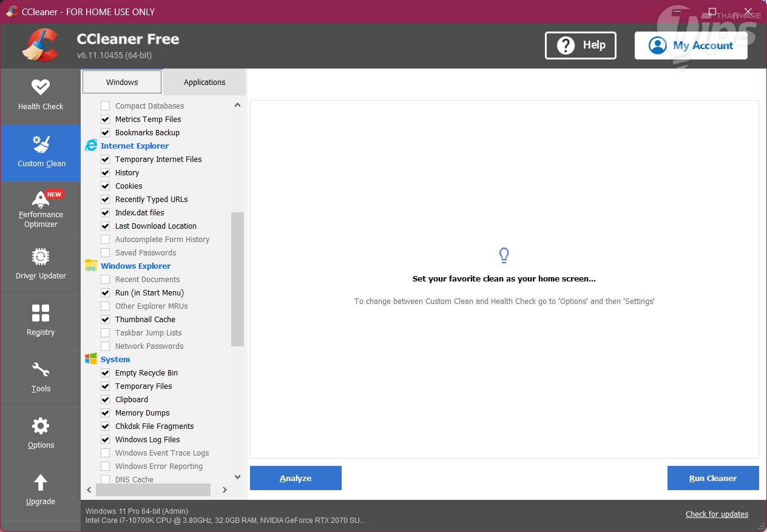Screen dimensions: 767x532
Task: Uncheck Thumbnail Cache
Action: tap(106, 319)
